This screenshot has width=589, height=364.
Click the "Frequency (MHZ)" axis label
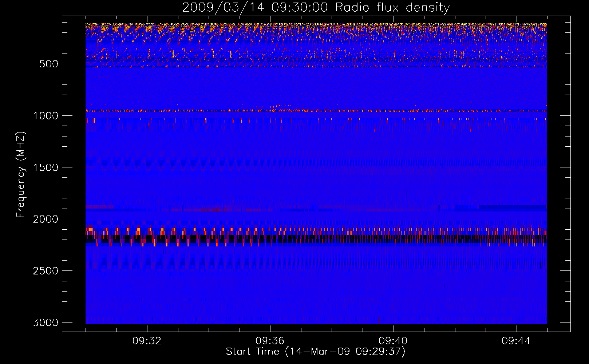[x=21, y=175]
